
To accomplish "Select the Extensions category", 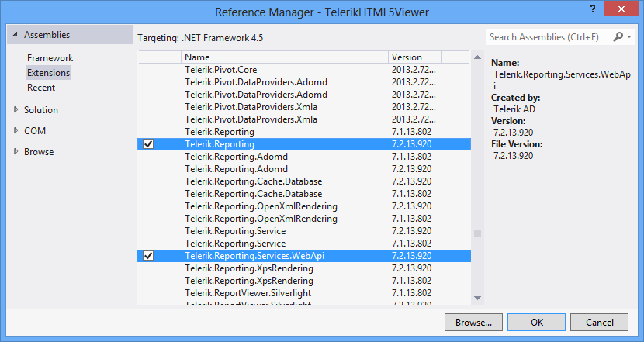I will 48,73.
